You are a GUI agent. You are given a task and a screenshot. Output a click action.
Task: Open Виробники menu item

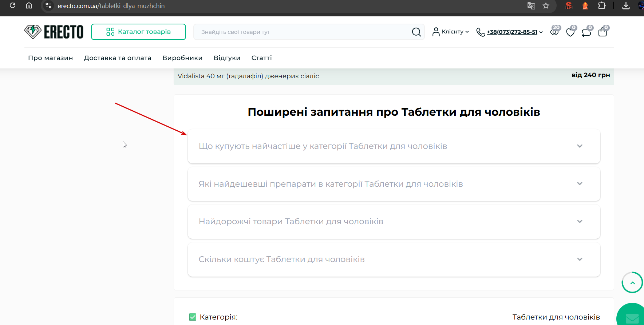coord(182,58)
